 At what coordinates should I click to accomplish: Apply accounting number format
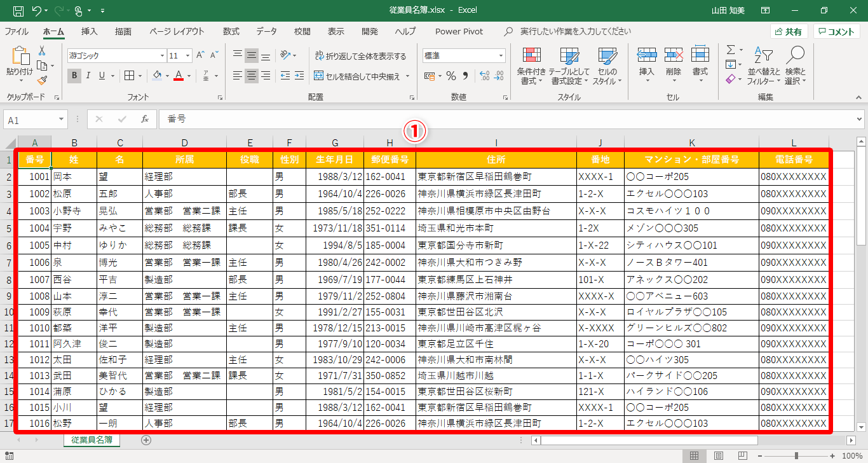(x=429, y=76)
